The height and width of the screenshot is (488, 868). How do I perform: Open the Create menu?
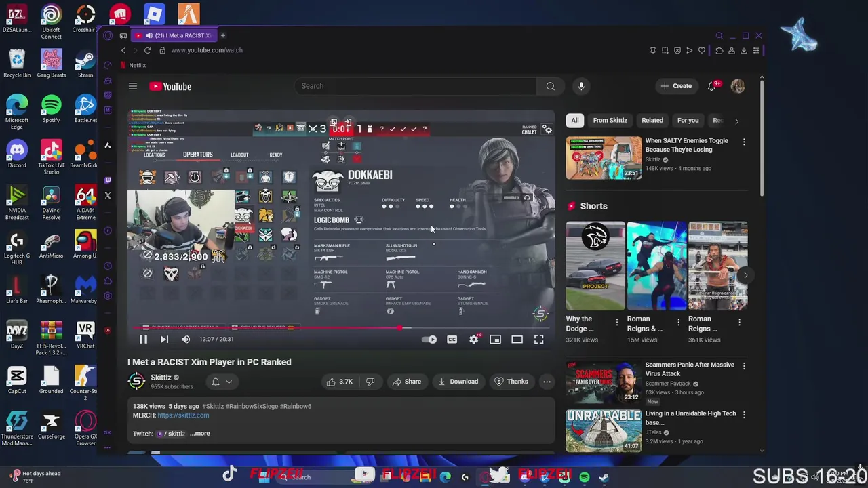click(676, 86)
